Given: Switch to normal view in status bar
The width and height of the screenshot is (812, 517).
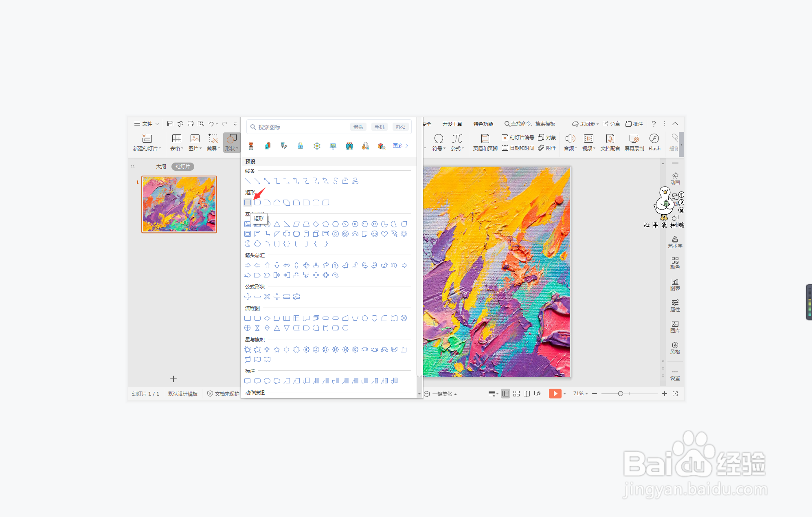Looking at the screenshot, I should pos(505,394).
